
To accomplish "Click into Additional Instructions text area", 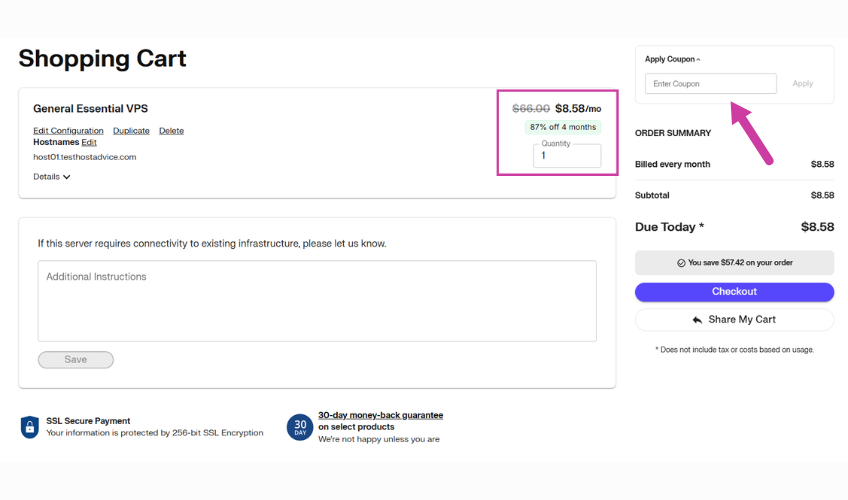I will tap(317, 301).
